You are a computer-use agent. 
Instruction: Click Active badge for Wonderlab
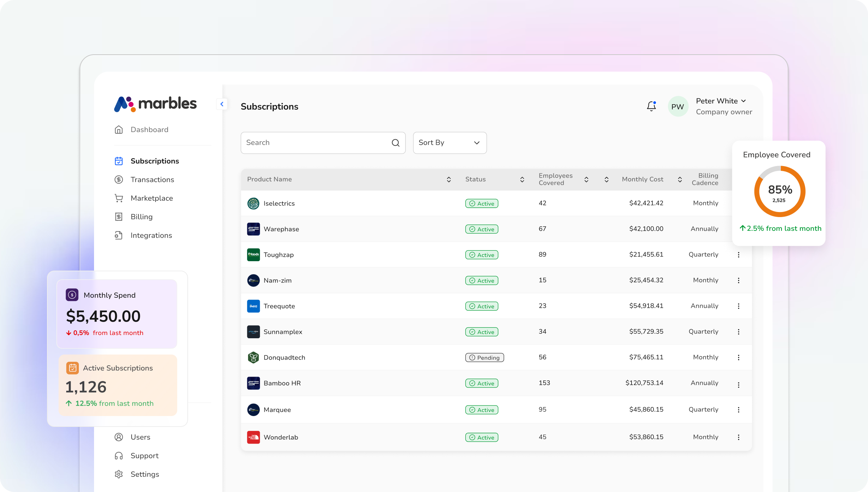click(482, 437)
